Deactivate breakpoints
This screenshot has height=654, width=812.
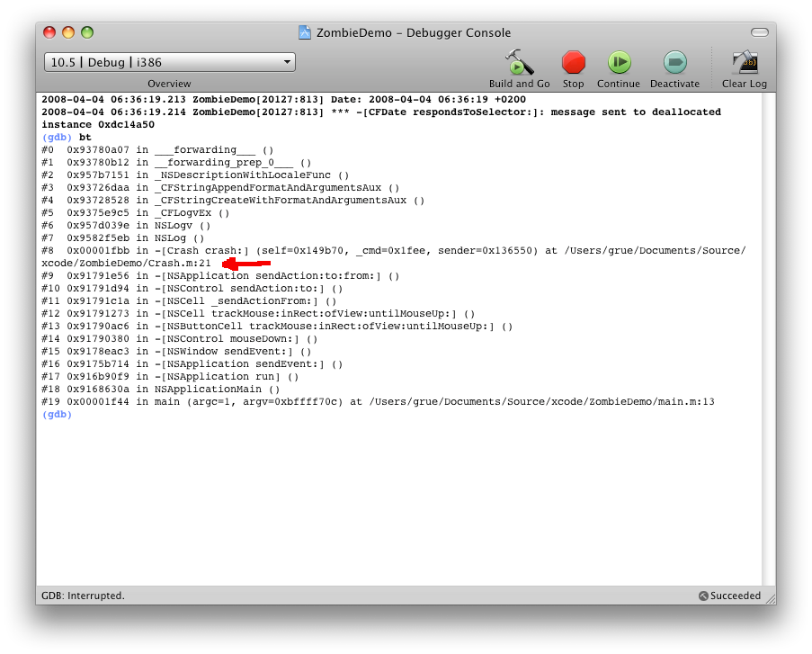point(674,62)
